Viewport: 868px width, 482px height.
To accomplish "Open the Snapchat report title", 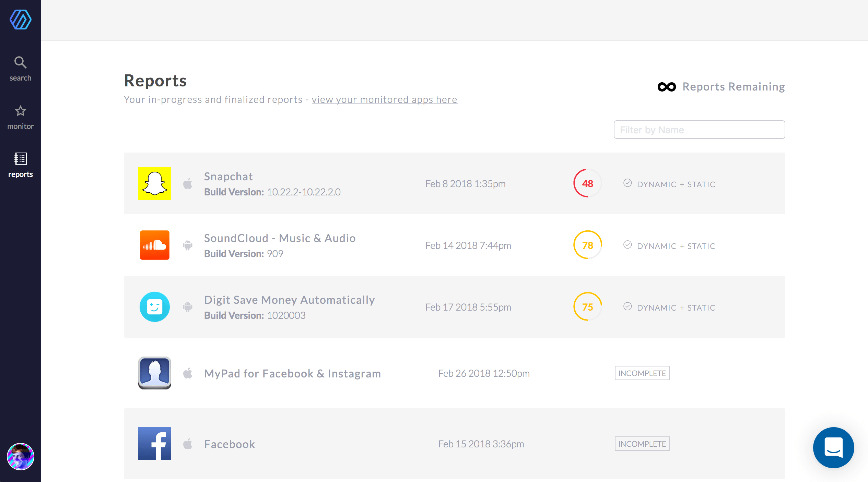I will coord(228,177).
